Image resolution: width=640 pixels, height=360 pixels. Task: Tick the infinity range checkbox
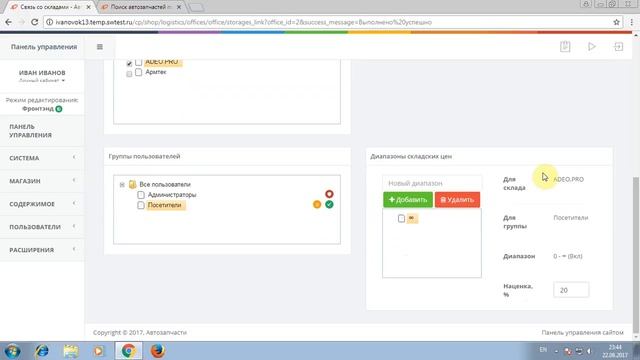pyautogui.click(x=401, y=218)
